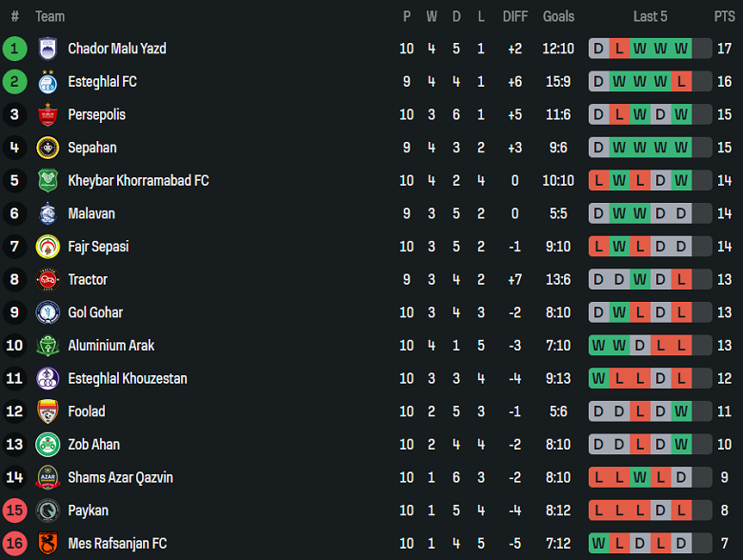Screen dimensions: 743x560
Task: Click the green rank 1 position badge
Action: click(14, 49)
